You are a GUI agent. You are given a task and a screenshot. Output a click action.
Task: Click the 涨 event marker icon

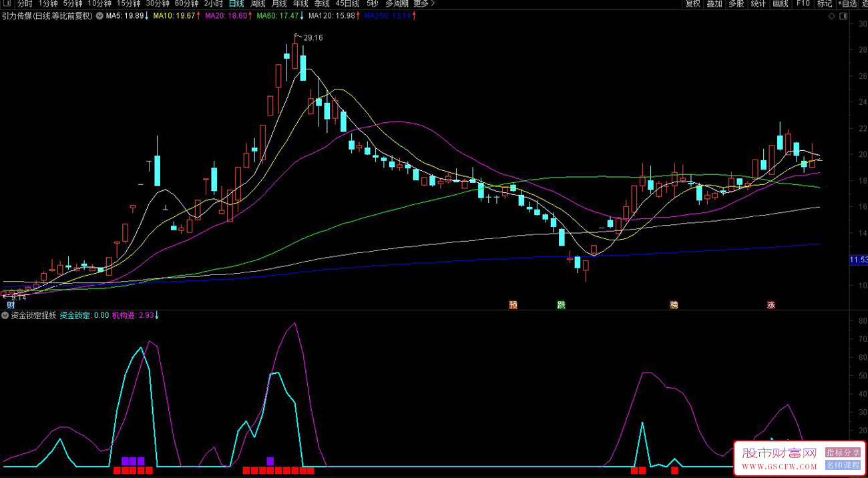[771, 305]
